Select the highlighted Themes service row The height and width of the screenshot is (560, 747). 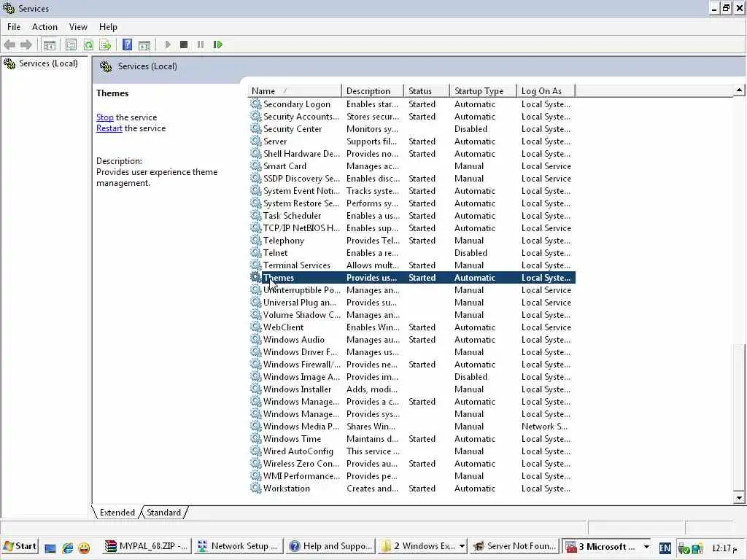point(412,278)
